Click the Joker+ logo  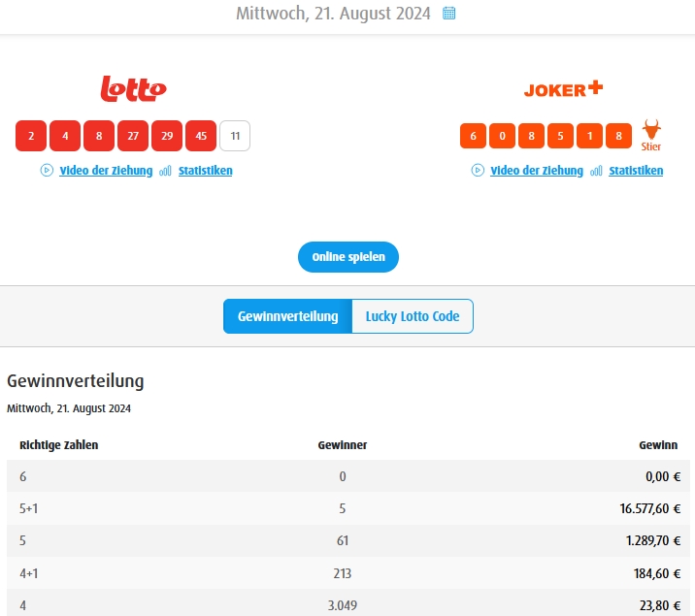563,88
